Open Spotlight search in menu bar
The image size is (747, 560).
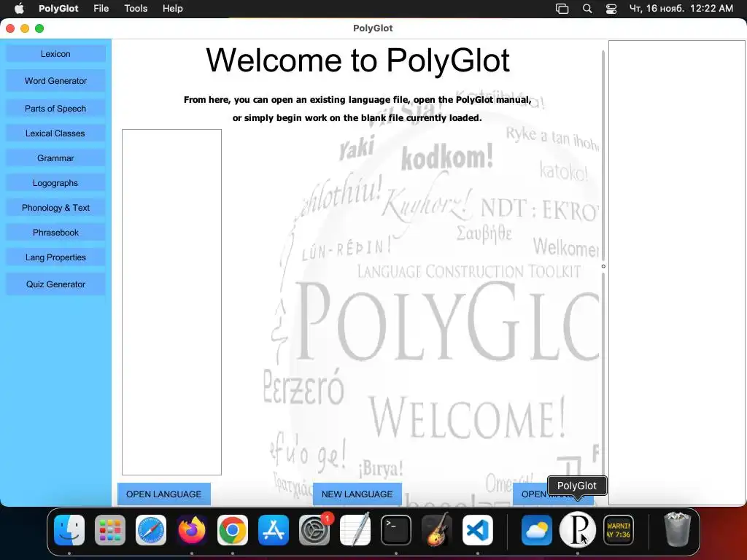(587, 9)
